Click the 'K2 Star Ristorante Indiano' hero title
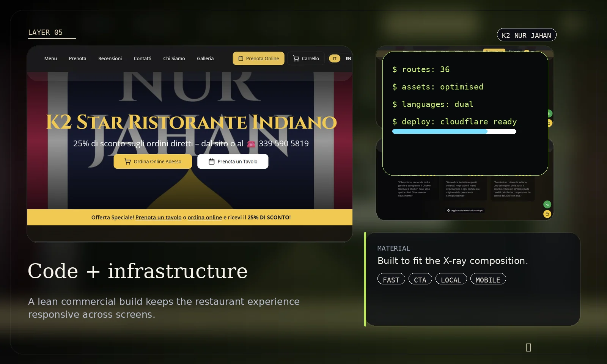 pos(191,122)
